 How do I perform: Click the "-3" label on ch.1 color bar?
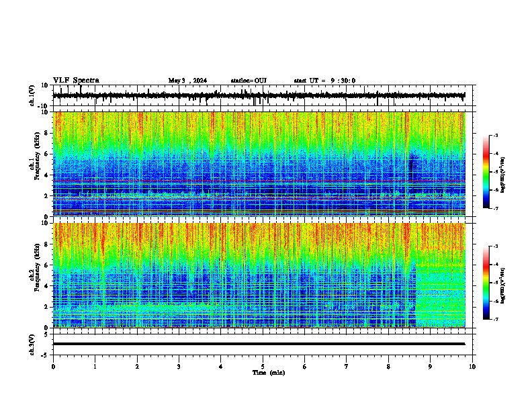tap(496, 136)
